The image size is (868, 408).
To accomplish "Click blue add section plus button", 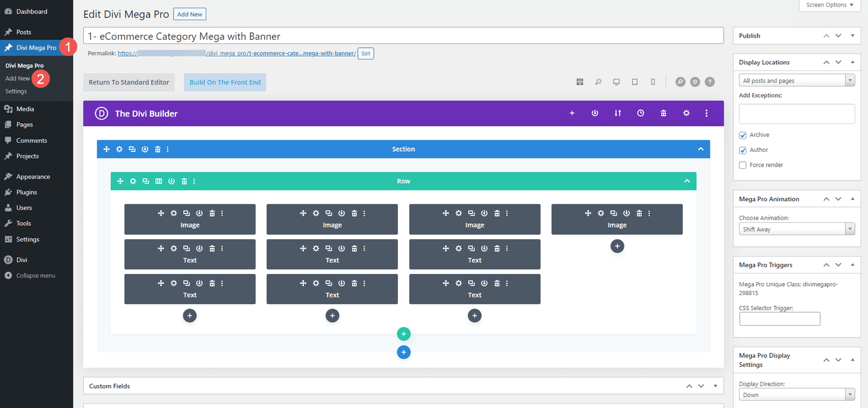I will 404,353.
